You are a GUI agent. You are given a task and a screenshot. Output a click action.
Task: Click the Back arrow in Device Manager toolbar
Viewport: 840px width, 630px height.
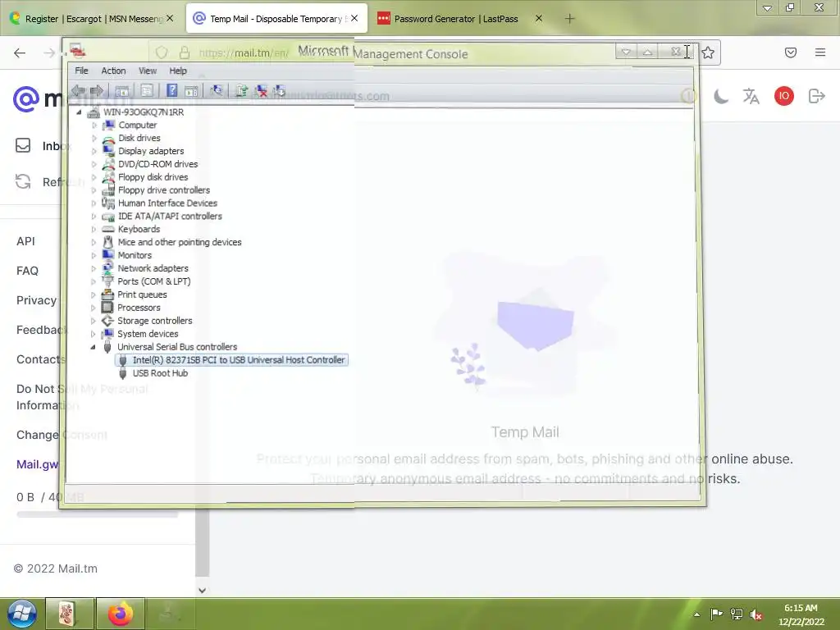[x=78, y=90]
